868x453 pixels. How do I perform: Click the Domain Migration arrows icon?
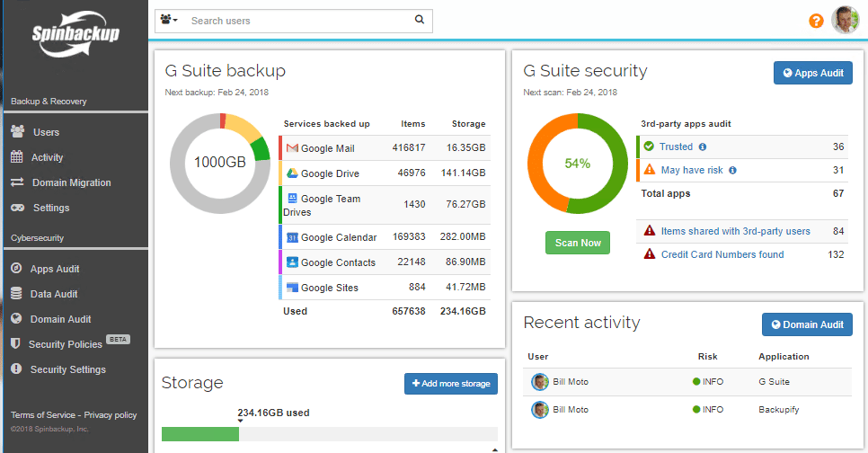coord(17,182)
